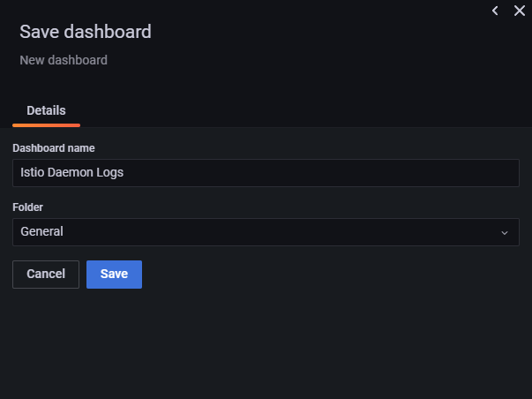Close the Save dashboard drawer
This screenshot has width=532, height=399.
(x=520, y=11)
